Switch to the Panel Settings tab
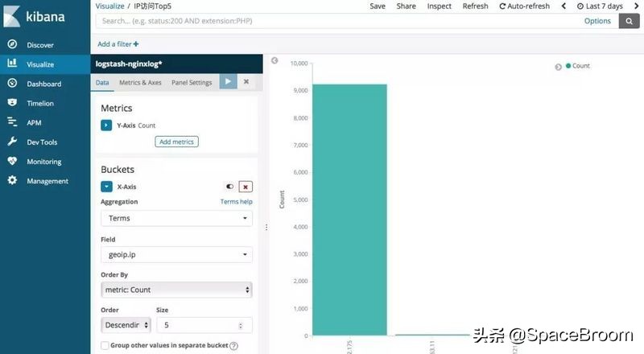The height and width of the screenshot is (354, 644). point(192,83)
